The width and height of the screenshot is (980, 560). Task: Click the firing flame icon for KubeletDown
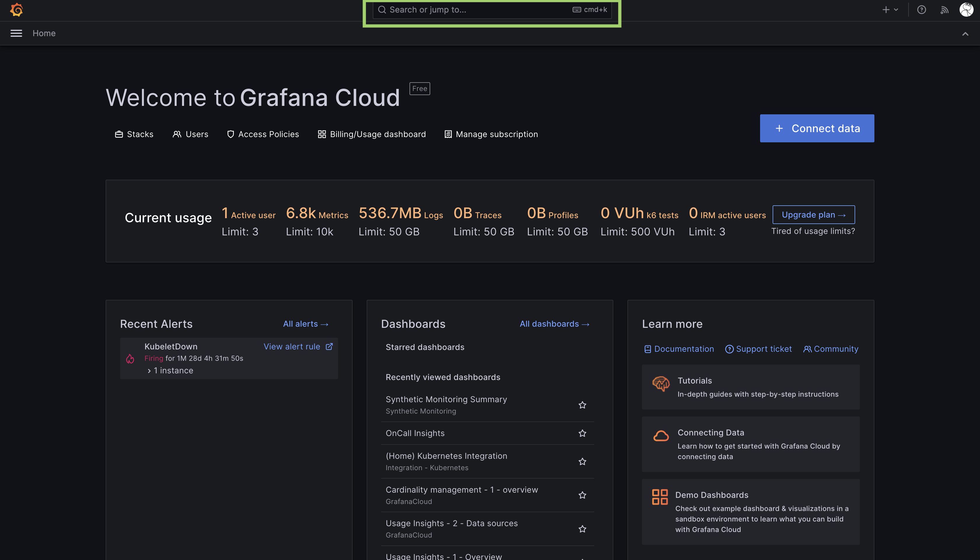(130, 359)
